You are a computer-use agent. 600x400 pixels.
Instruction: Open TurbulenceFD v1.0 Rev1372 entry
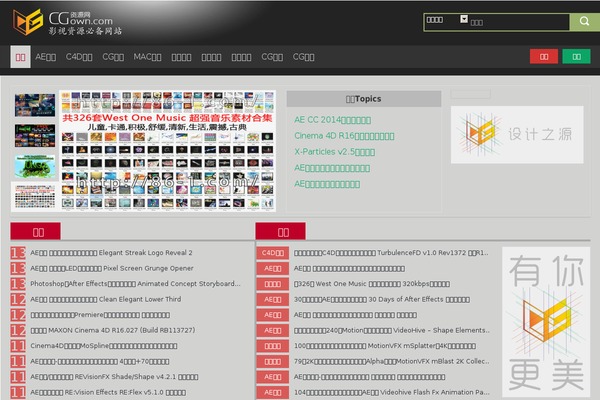(x=391, y=253)
